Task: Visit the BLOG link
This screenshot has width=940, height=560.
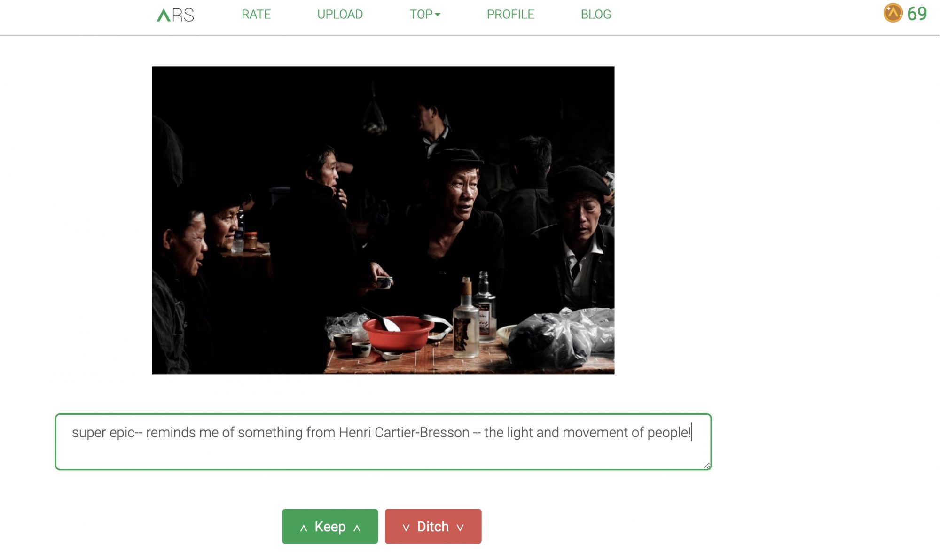Action: [x=596, y=15]
